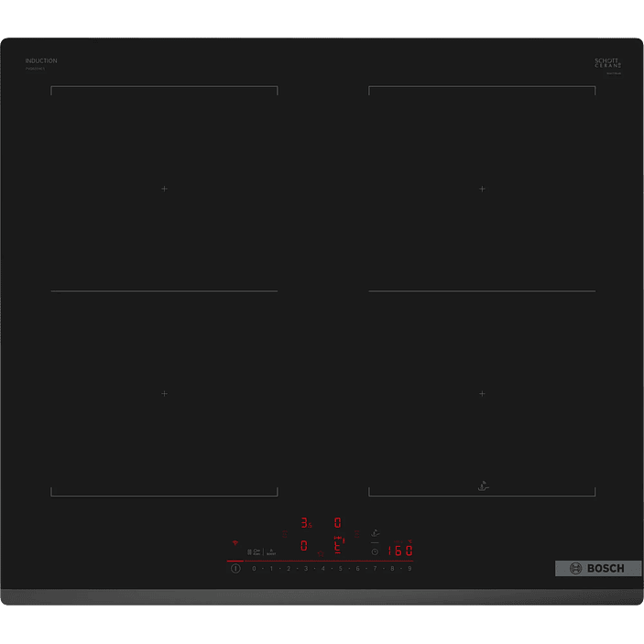Tap the red Wi-Fi Home Connect icon

pyautogui.click(x=235, y=542)
